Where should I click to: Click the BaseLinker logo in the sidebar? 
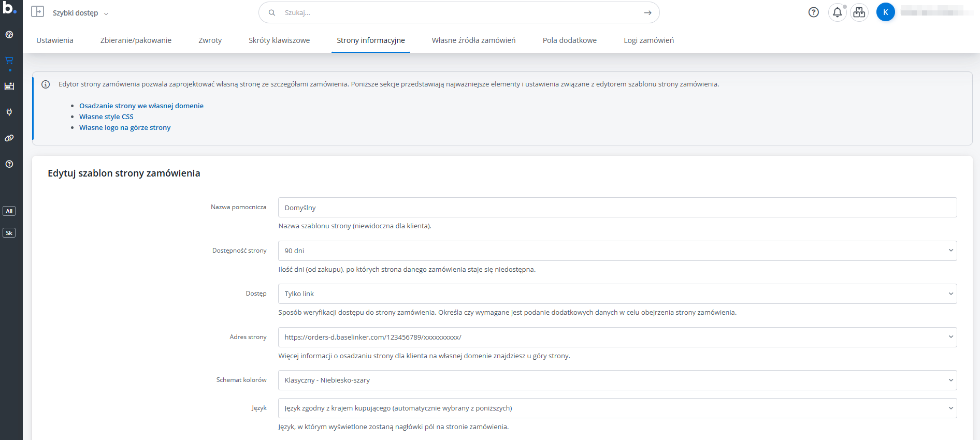9,8
